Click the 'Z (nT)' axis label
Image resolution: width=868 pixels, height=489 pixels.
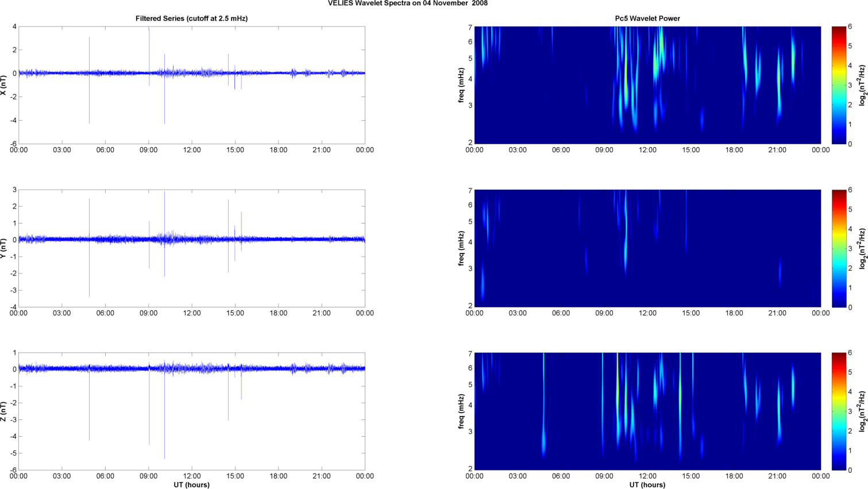point(4,411)
